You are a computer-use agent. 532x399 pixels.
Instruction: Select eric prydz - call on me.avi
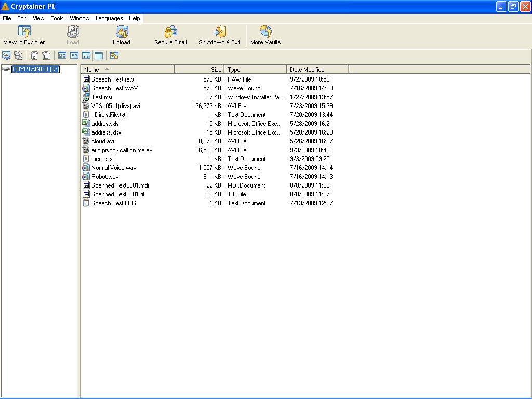click(123, 150)
